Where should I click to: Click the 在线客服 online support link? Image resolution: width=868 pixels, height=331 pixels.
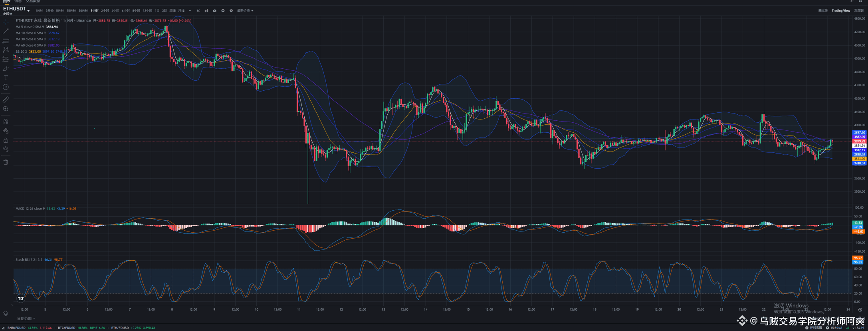814,328
